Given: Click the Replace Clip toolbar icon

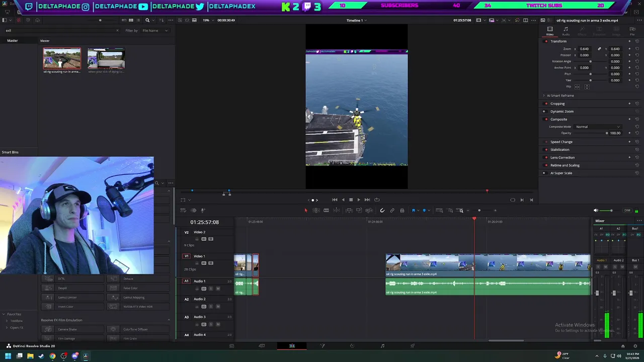Looking at the screenshot, I should click(x=369, y=210).
